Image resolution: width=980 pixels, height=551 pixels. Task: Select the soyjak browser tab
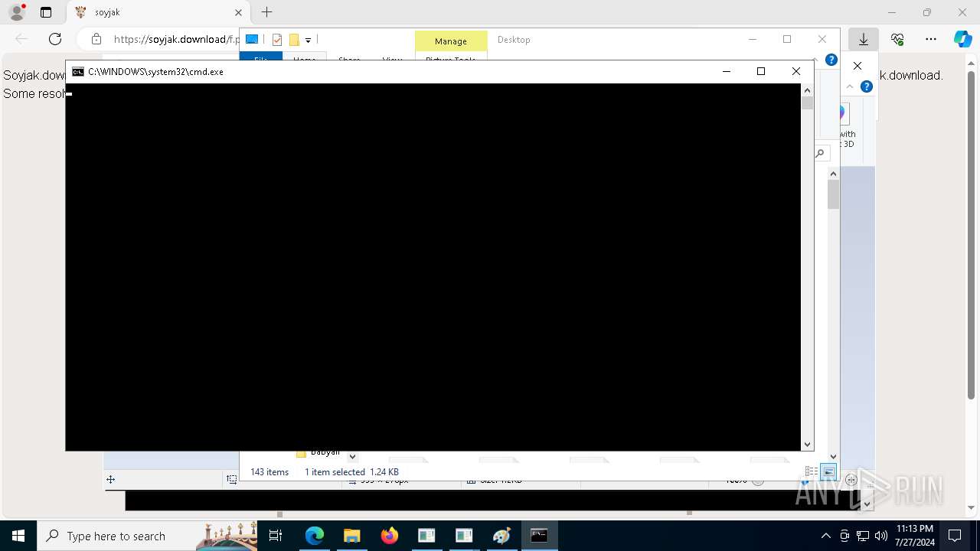tap(157, 12)
